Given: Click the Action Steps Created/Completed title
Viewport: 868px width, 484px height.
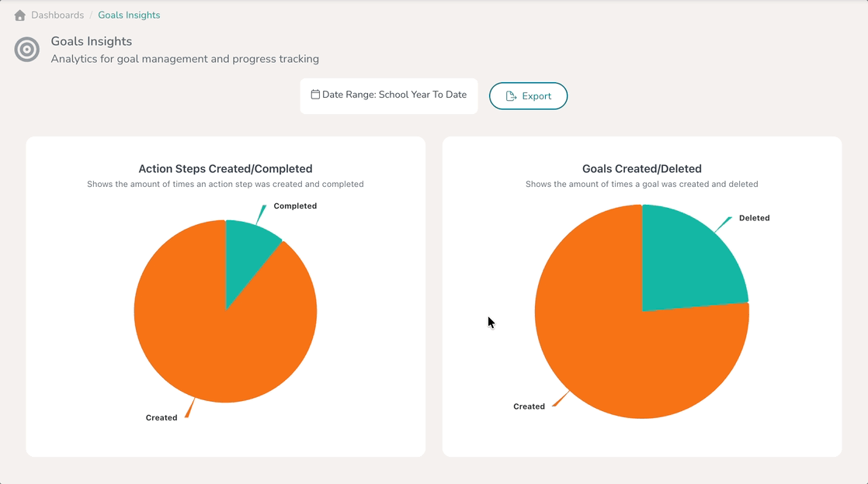Looking at the screenshot, I should pos(225,169).
